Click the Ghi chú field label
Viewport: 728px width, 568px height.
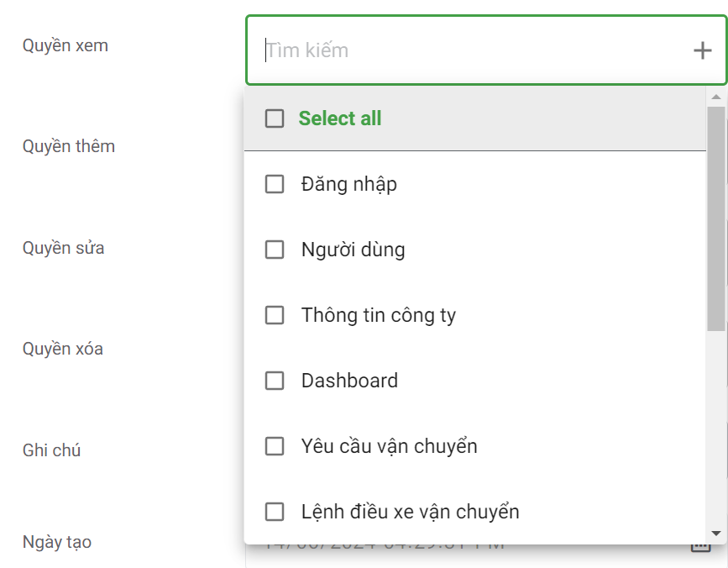coord(51,450)
